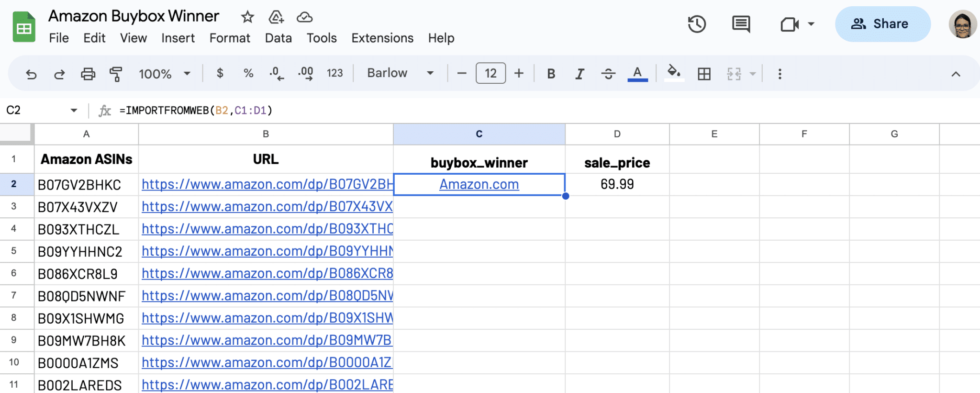
Task: Open the text color picker
Action: 637,74
